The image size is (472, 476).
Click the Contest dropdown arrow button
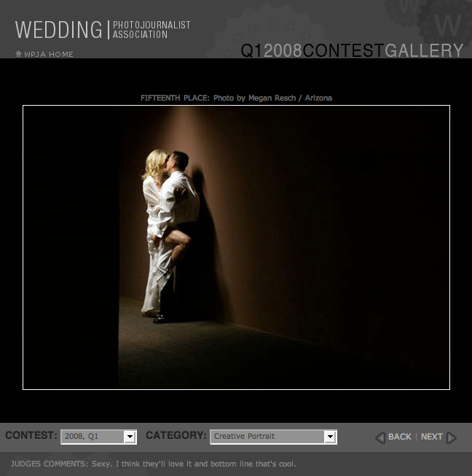pos(130,437)
